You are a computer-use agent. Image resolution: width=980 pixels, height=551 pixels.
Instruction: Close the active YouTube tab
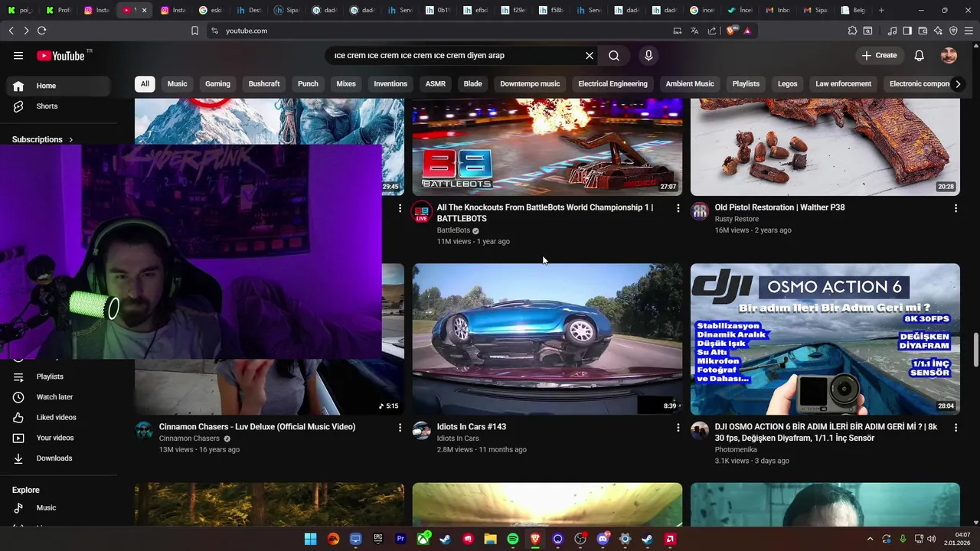coord(144,10)
